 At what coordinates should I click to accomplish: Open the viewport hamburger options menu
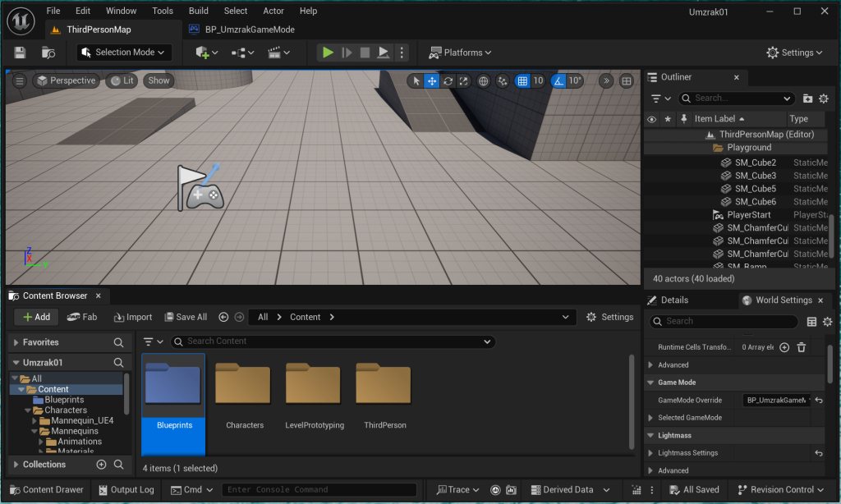point(20,80)
